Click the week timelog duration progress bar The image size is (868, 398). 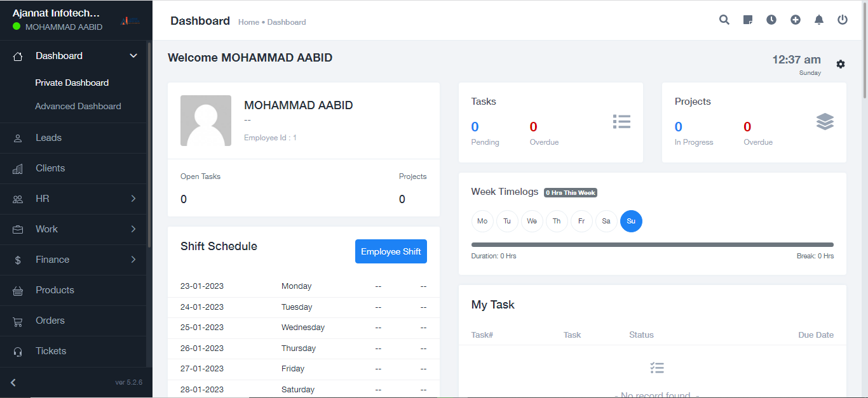point(652,244)
